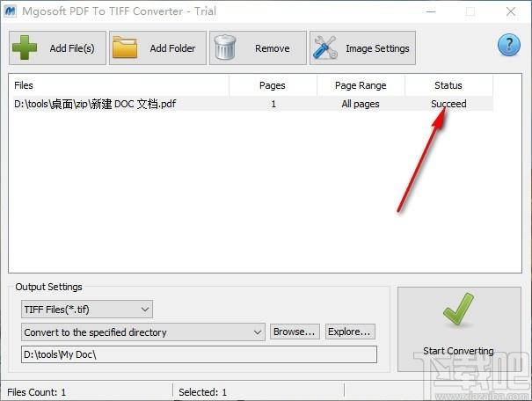The width and height of the screenshot is (532, 401).
Task: Click the Remove button label
Action: click(272, 48)
